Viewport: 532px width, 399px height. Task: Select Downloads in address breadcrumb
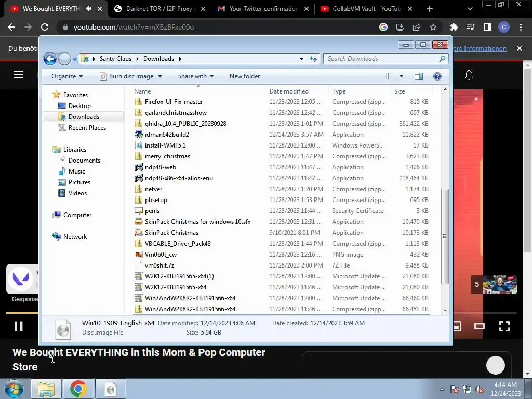click(158, 59)
